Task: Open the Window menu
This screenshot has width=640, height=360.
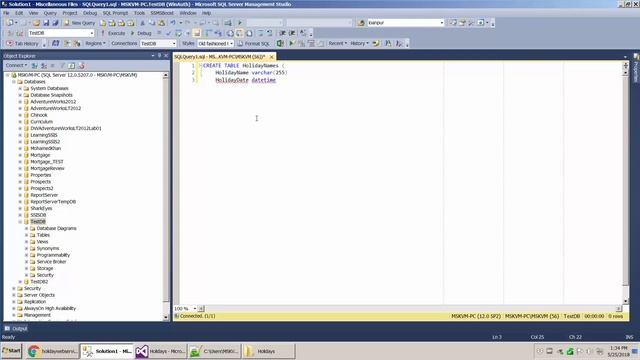Action: pos(188,13)
